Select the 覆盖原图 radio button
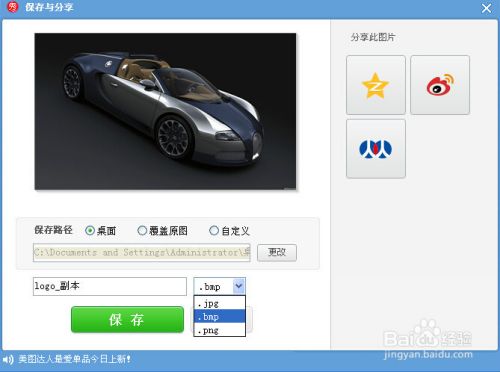 pyautogui.click(x=142, y=230)
